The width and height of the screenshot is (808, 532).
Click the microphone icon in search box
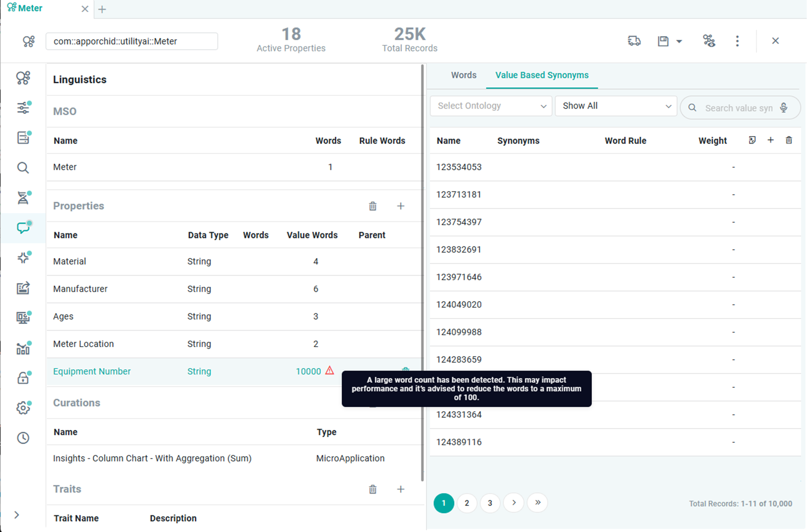pos(784,108)
